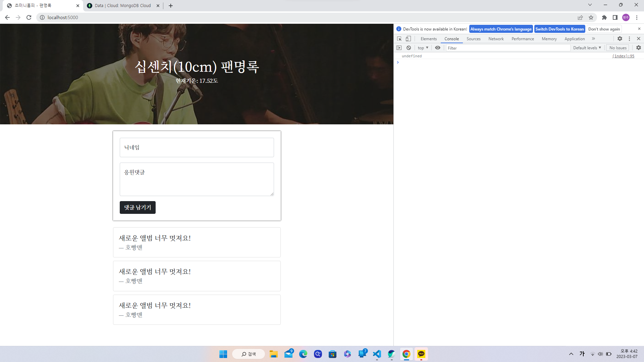The width and height of the screenshot is (644, 362).
Task: Open the Chrome profile avatar
Action: pos(626,17)
